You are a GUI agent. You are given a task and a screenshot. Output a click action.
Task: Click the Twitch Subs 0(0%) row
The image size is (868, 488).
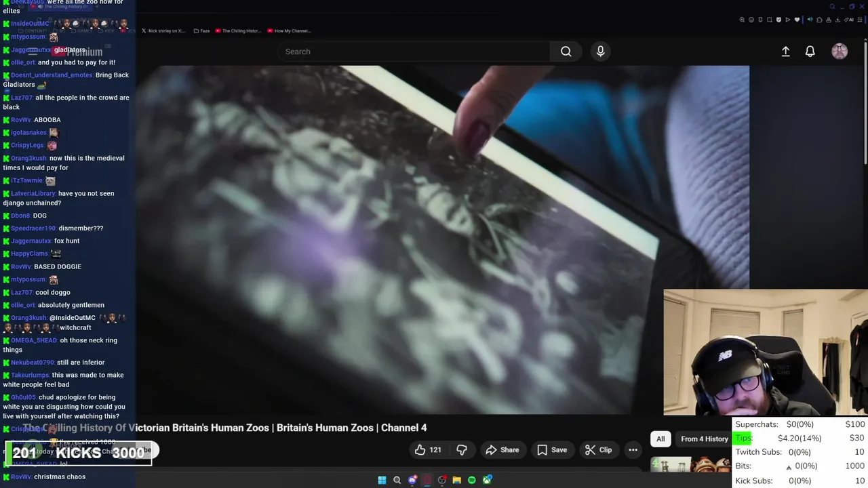[800, 452]
